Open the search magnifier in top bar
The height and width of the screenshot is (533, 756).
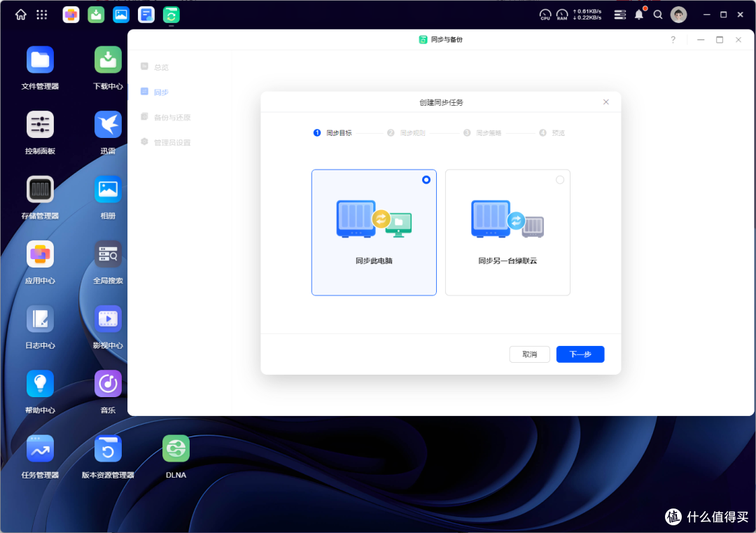coord(658,15)
